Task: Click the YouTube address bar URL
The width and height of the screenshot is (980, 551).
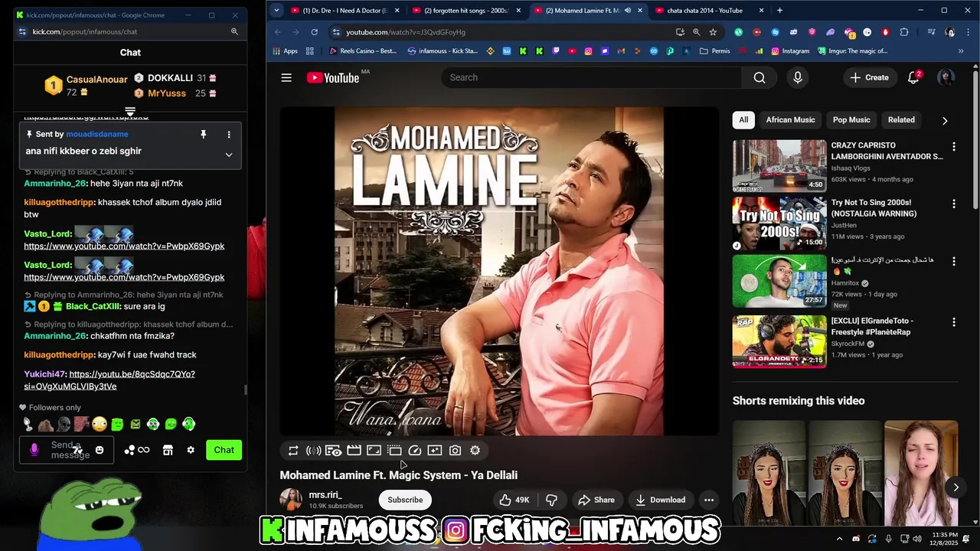Action: 405,32
